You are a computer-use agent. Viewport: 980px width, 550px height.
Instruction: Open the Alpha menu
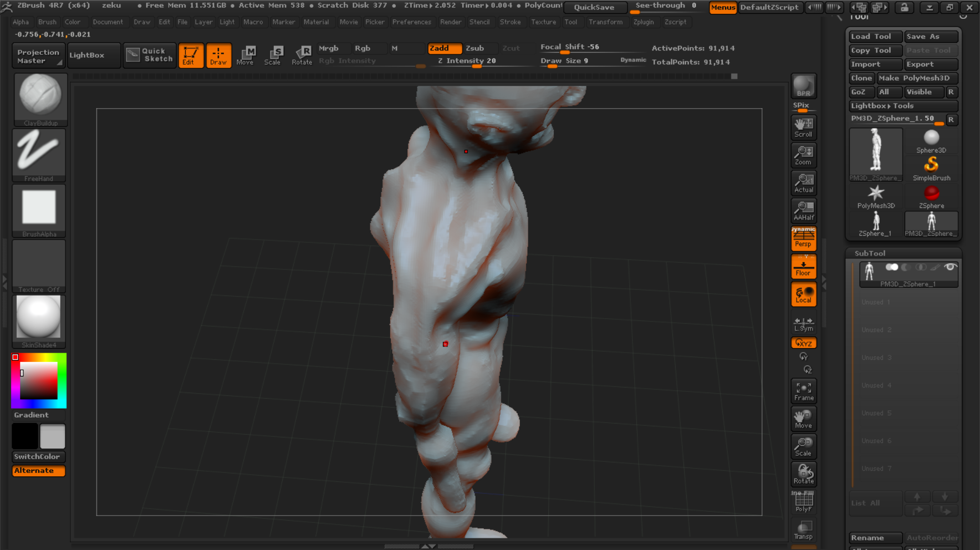[x=21, y=22]
